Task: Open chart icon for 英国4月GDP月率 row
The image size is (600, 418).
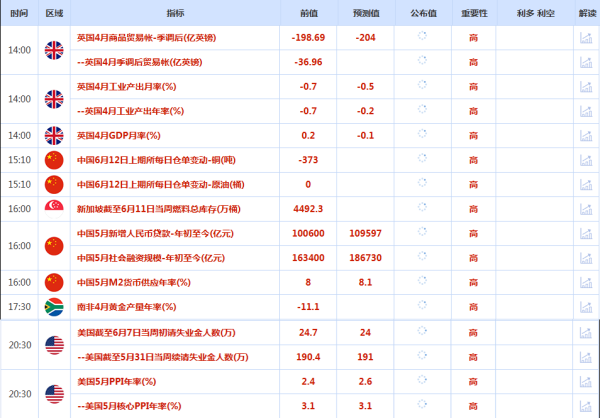Action: tap(586, 136)
